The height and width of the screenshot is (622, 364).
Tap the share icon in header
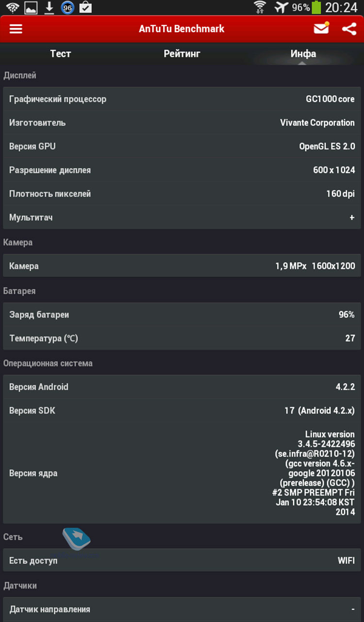pyautogui.click(x=349, y=29)
